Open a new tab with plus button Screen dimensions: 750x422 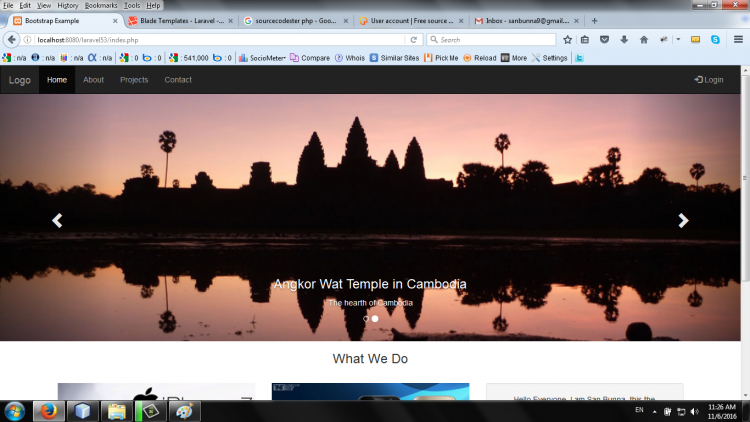pyautogui.click(x=595, y=21)
